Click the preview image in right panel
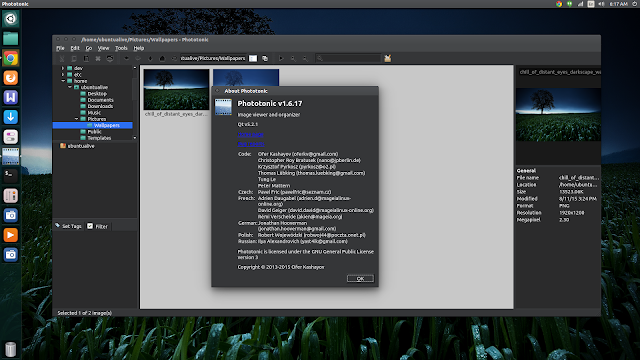Screen dimensions: 640x360 click(558, 115)
